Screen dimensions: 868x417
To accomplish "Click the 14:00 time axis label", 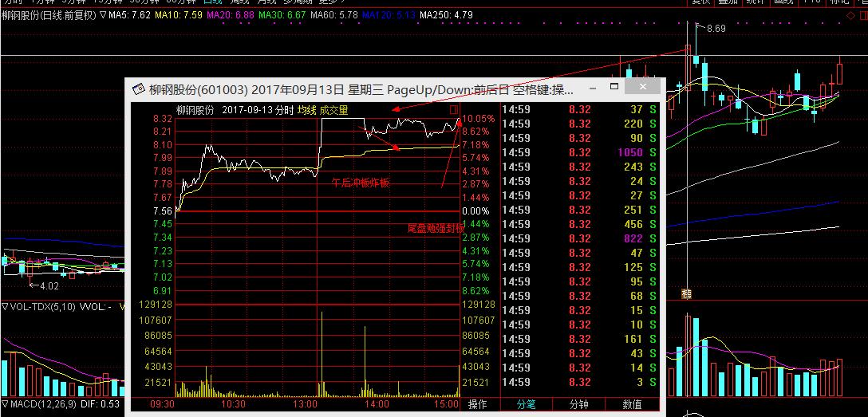I will pos(377,405).
